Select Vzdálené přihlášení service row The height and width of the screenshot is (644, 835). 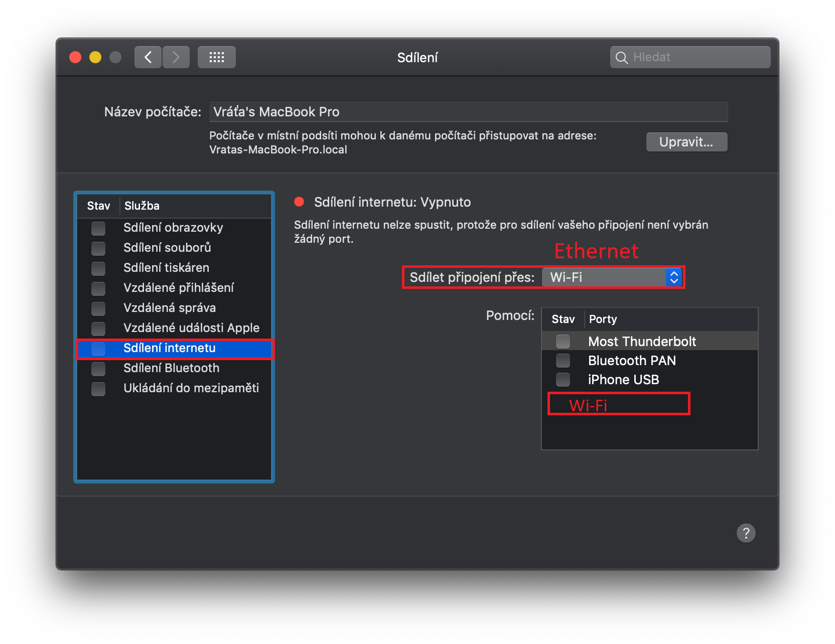coord(174,288)
